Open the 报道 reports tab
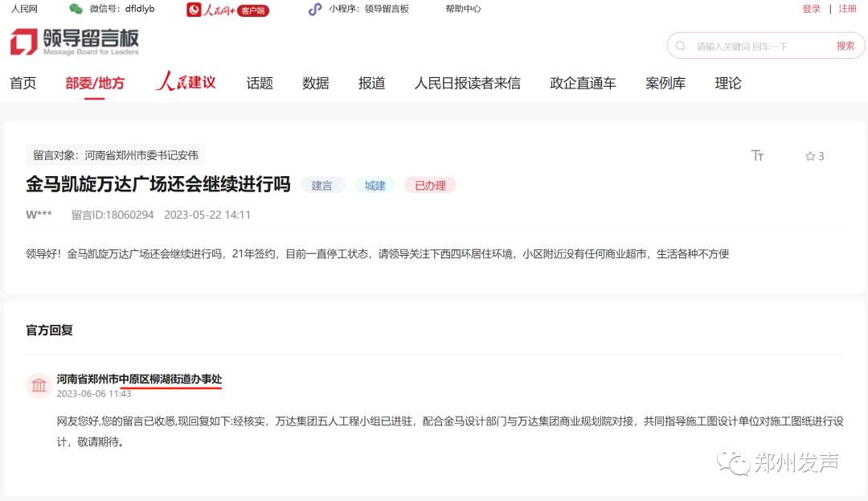Viewport: 868px width, 501px height. pos(371,83)
